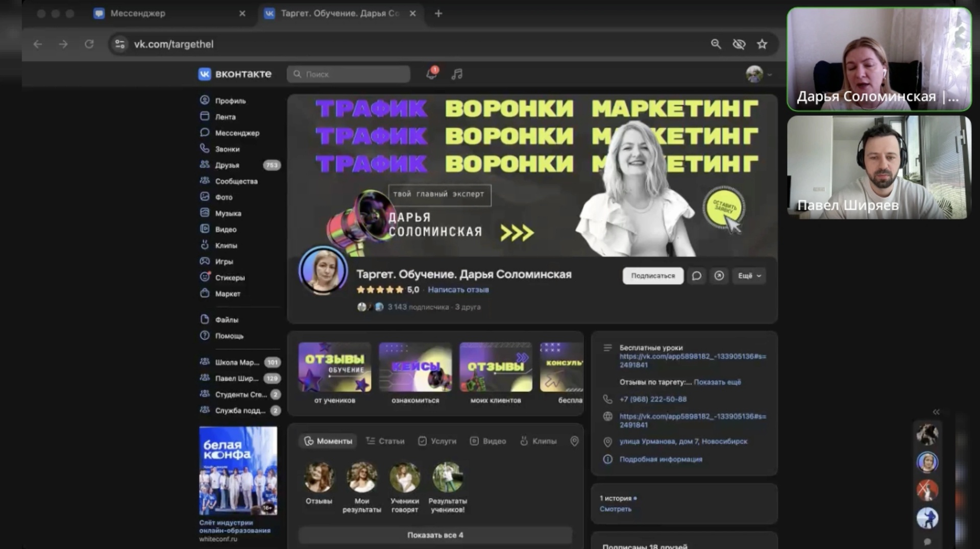Switch to the Клипы content tab
The width and height of the screenshot is (980, 549).
coord(538,441)
